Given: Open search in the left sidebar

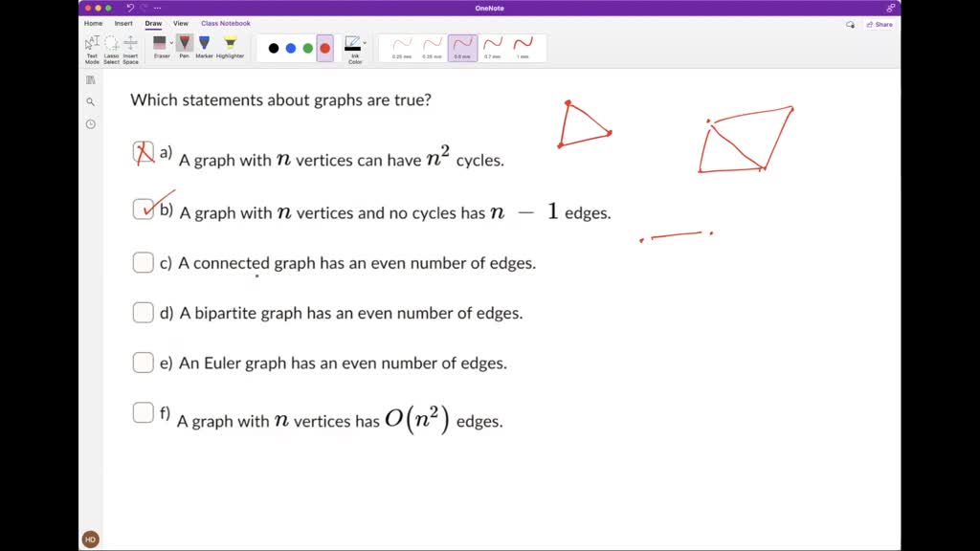Looking at the screenshot, I should click(90, 101).
